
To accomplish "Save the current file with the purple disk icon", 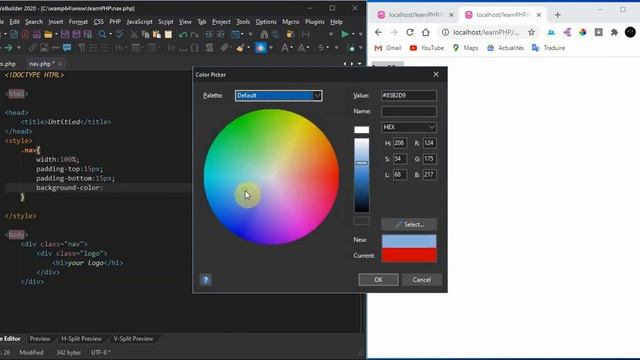I will pos(65,34).
